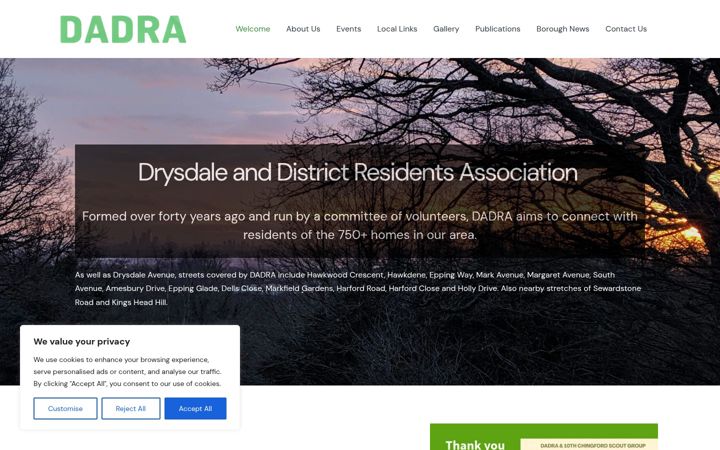Open the Events page
This screenshot has height=450, width=720.
coord(349,29)
